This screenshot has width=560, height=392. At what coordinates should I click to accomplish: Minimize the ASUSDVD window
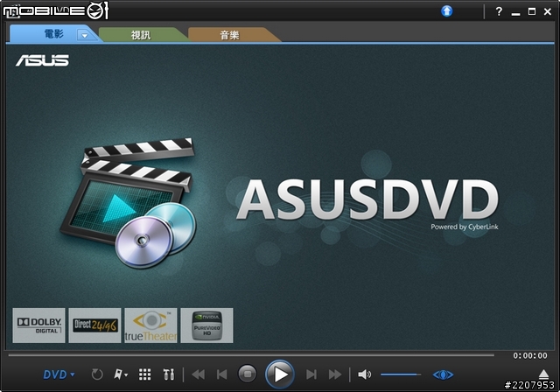coord(515,13)
